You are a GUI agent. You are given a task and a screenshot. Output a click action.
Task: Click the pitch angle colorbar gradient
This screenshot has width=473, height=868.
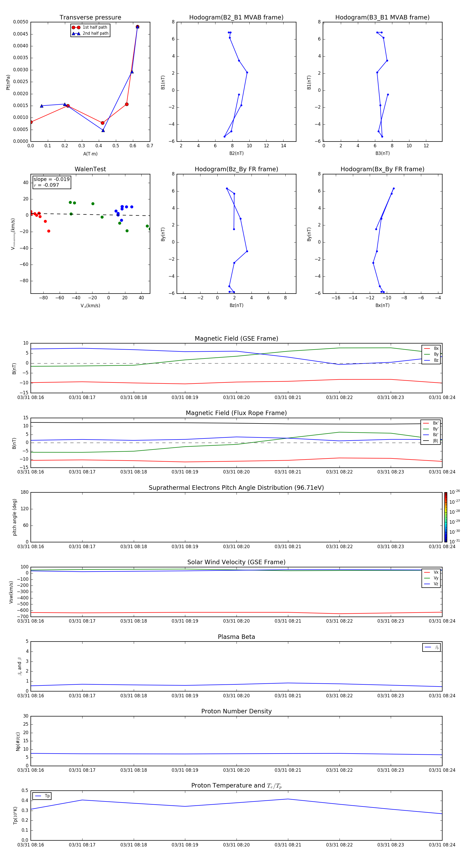pyautogui.click(x=445, y=517)
